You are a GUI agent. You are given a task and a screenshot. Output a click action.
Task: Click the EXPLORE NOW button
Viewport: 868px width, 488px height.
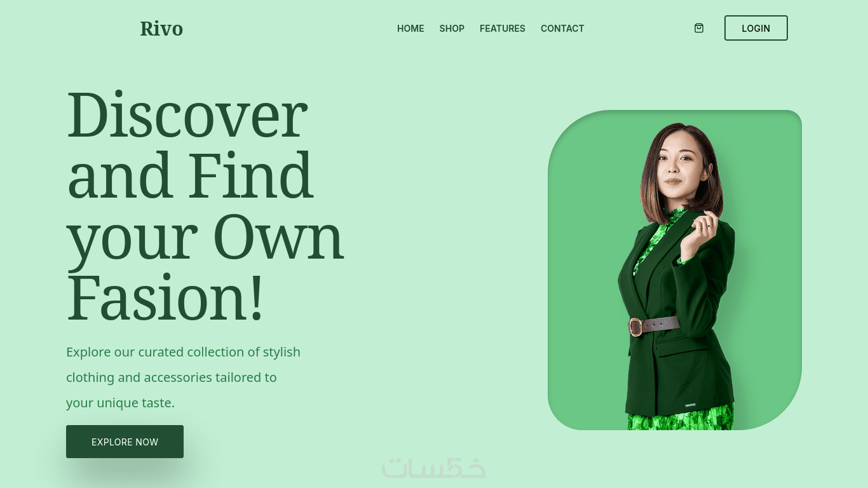tap(125, 442)
